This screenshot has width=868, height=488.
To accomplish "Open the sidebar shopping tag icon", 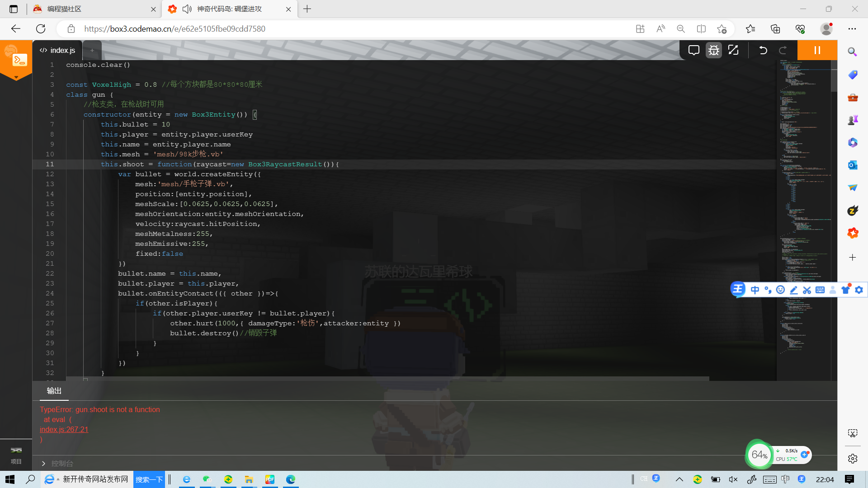I will [853, 75].
